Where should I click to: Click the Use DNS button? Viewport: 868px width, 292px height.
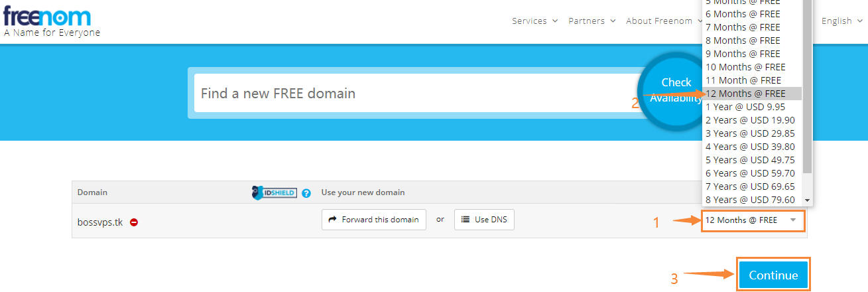click(484, 220)
